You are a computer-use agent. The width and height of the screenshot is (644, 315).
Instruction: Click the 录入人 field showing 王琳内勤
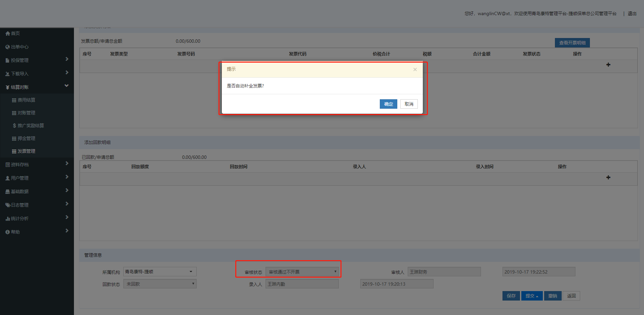302,284
